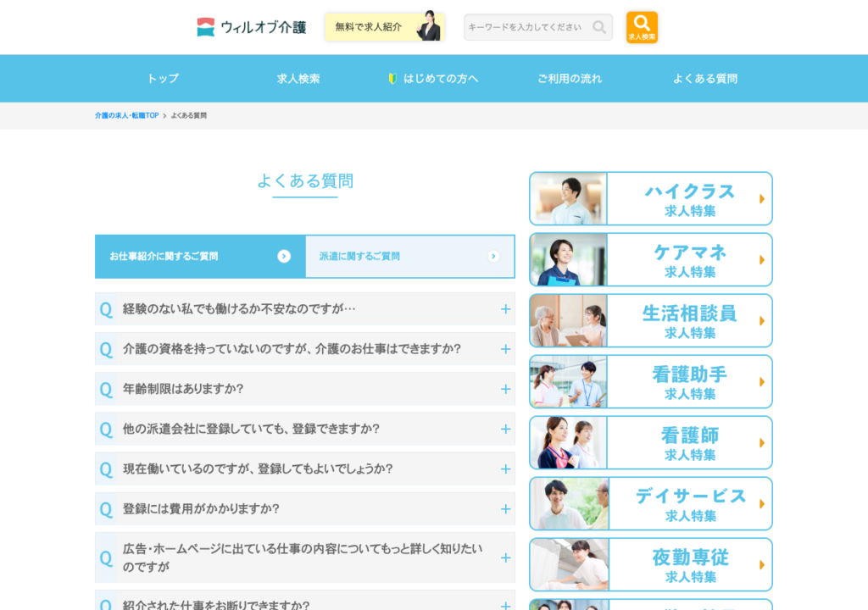Image resolution: width=868 pixels, height=610 pixels.
Task: Open the ご利用の流れ navigation item
Action: click(x=570, y=79)
